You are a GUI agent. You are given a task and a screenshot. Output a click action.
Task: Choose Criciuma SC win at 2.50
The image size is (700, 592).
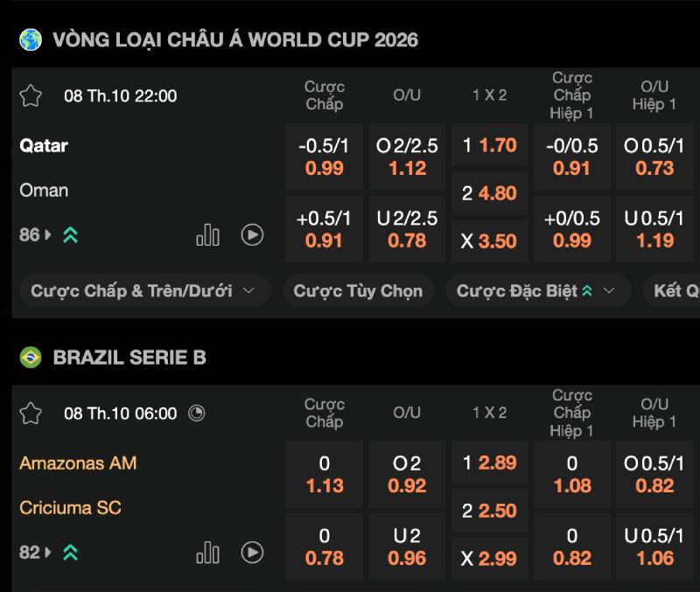[x=490, y=511]
